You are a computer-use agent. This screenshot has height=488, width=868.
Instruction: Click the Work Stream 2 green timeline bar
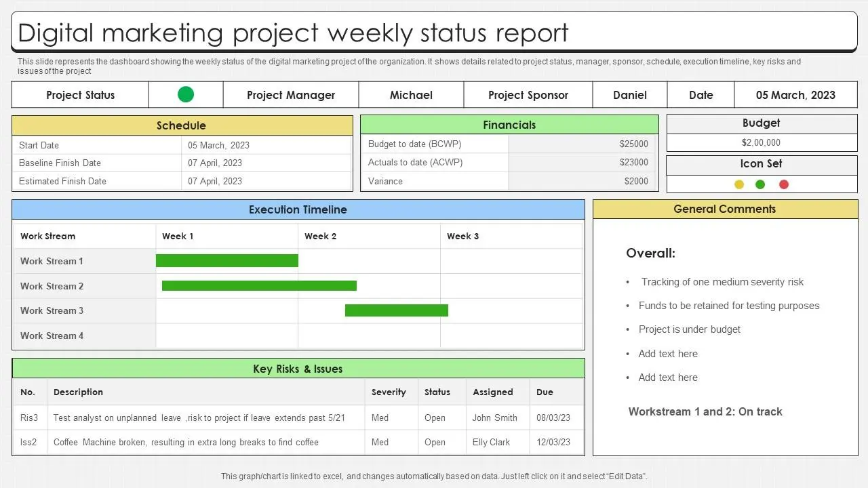(259, 286)
